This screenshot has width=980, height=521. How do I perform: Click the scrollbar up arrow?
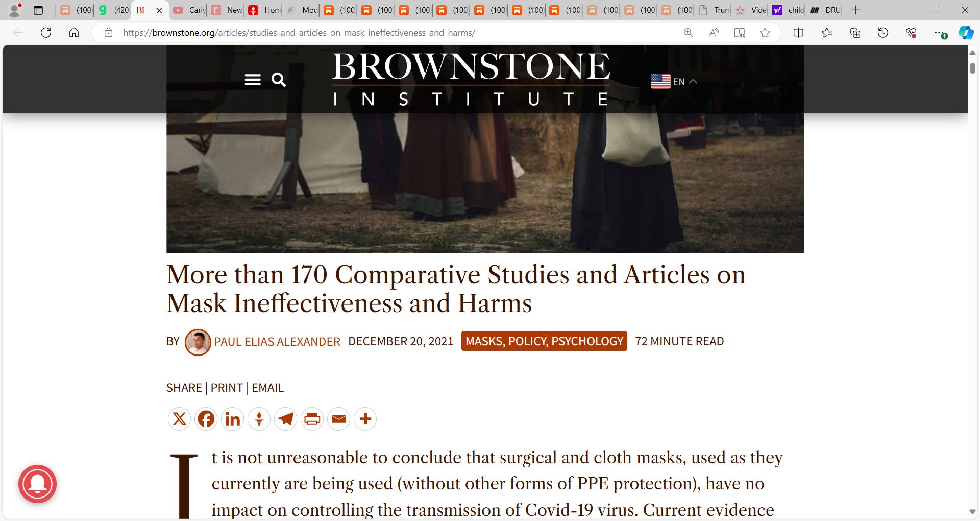(x=972, y=53)
